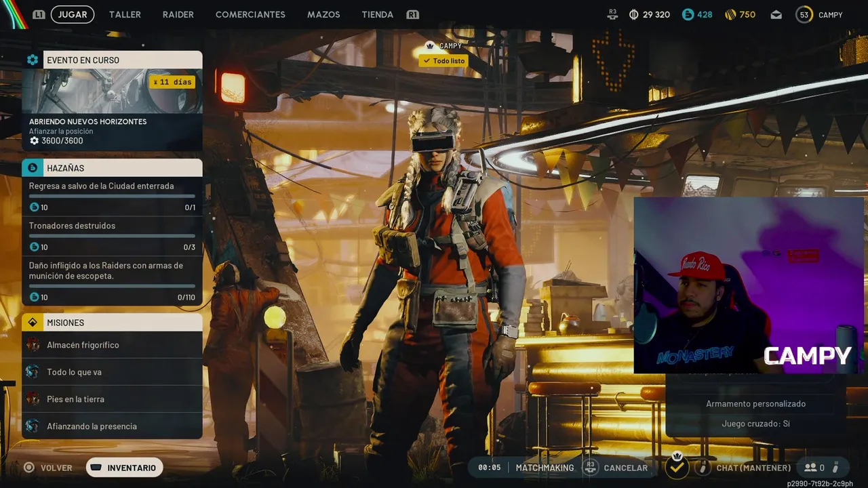Click the gear icon next to 3600/3600

tap(34, 141)
